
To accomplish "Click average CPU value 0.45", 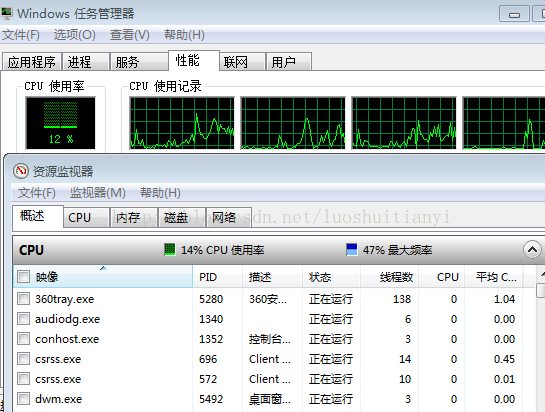I will [504, 359].
